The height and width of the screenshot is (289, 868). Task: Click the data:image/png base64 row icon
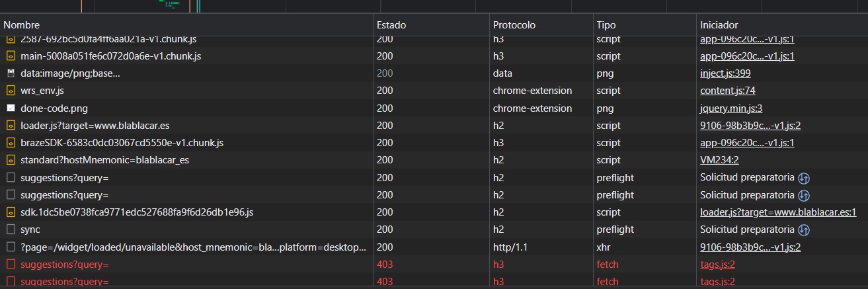tap(11, 73)
